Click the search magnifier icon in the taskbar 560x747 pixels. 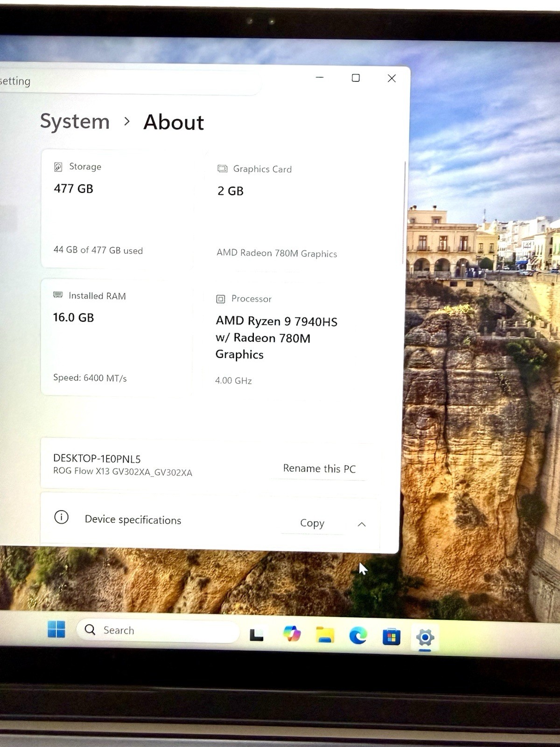[90, 630]
